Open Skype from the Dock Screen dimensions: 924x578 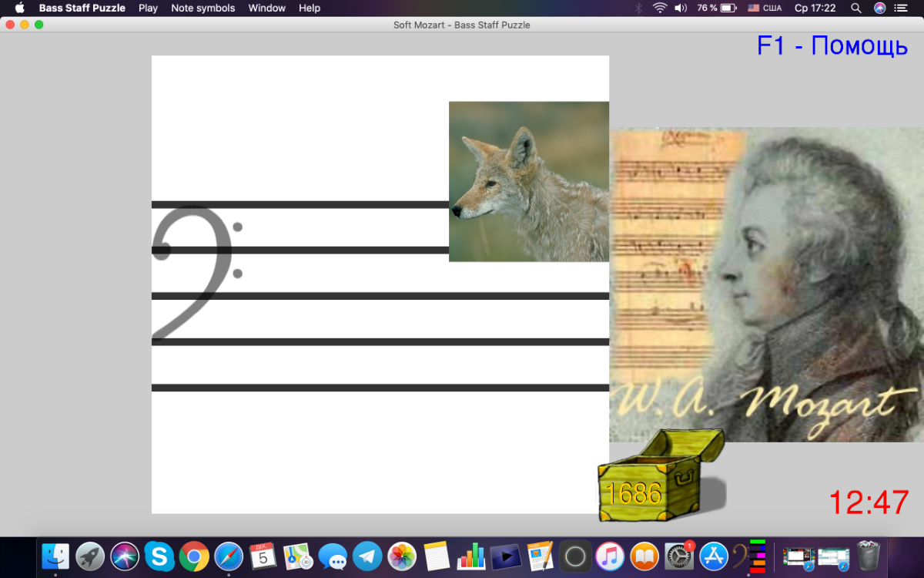159,556
